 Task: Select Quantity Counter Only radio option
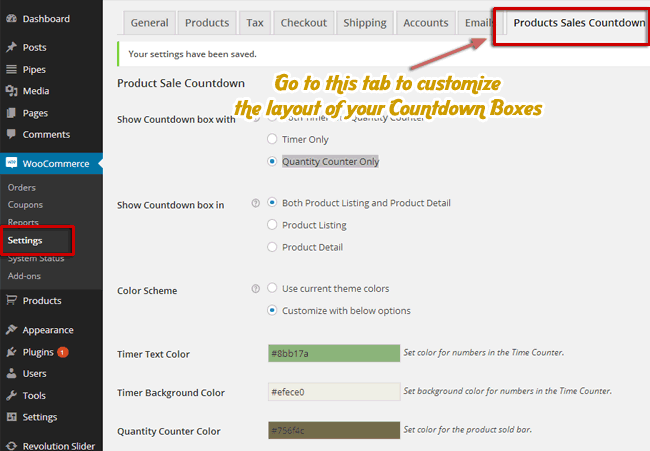pyautogui.click(x=272, y=161)
